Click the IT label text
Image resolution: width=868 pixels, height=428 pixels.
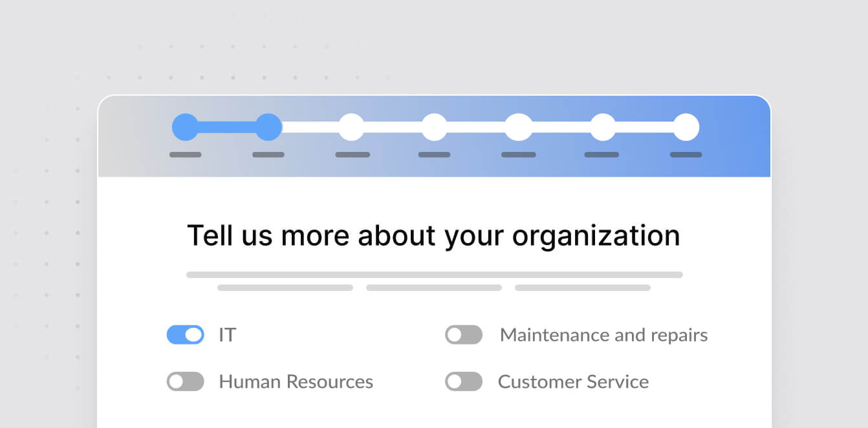228,335
